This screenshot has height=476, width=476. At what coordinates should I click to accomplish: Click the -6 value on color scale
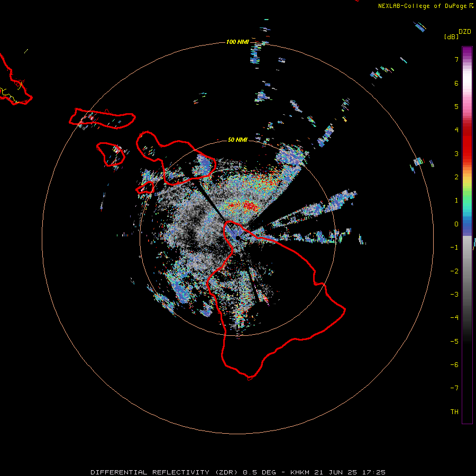(x=454, y=365)
